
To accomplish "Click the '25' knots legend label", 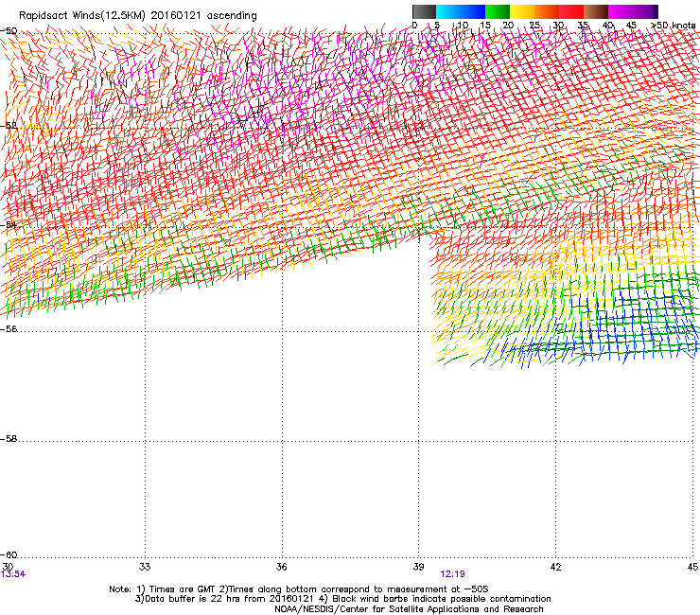I will tap(534, 26).
